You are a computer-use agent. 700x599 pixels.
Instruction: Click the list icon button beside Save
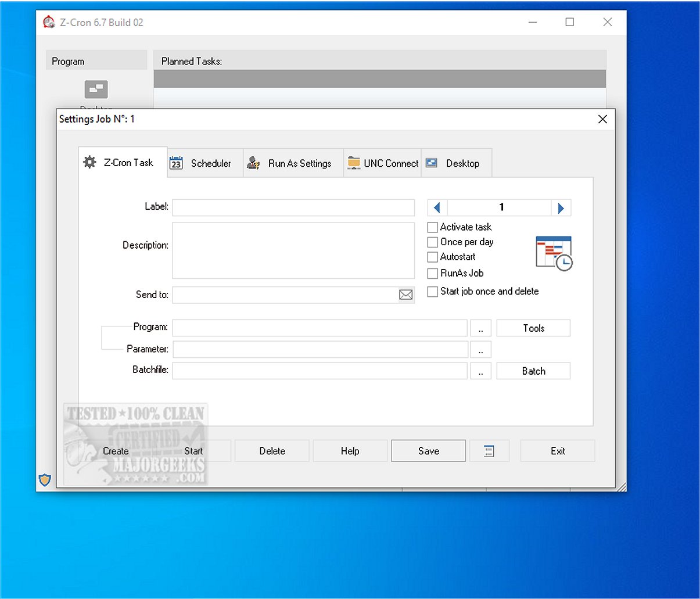point(489,451)
